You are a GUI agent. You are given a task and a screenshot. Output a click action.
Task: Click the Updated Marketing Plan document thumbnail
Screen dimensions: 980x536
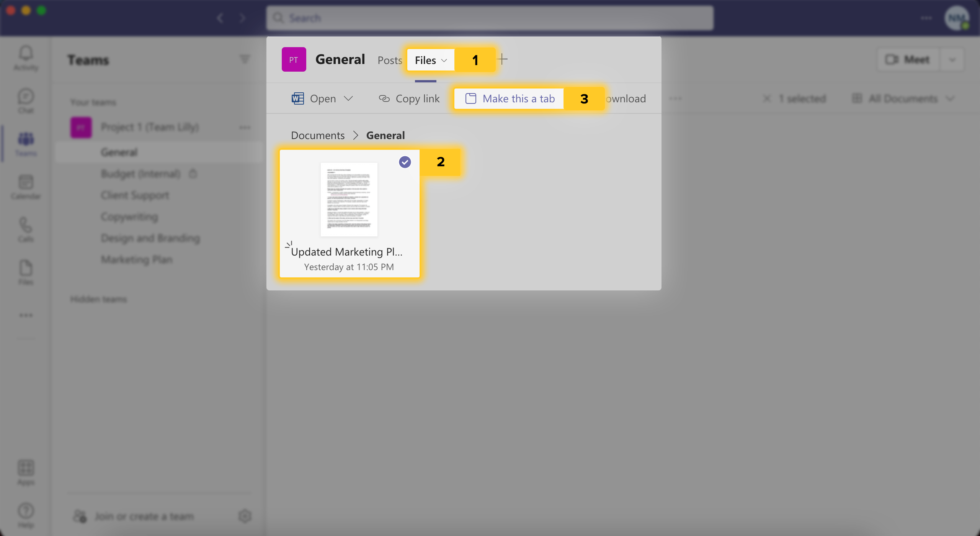click(349, 199)
